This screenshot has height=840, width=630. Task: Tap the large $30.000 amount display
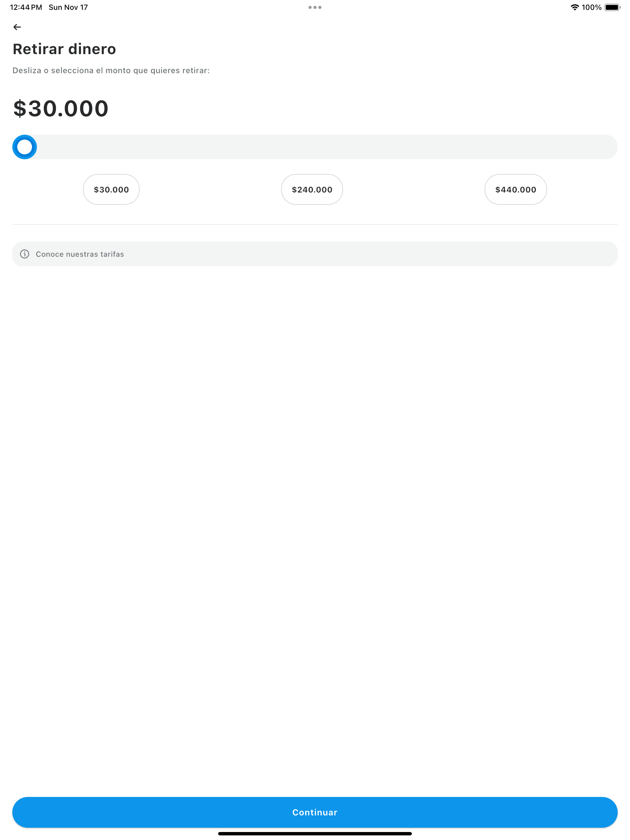pyautogui.click(x=61, y=109)
